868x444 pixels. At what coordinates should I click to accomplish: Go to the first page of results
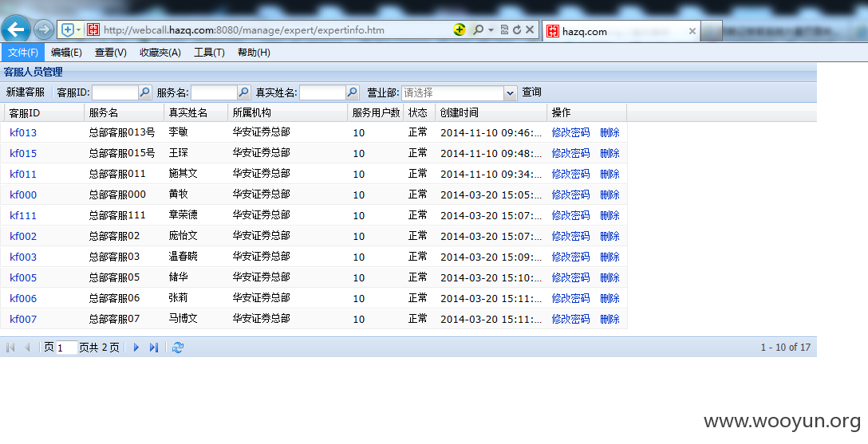pos(10,348)
